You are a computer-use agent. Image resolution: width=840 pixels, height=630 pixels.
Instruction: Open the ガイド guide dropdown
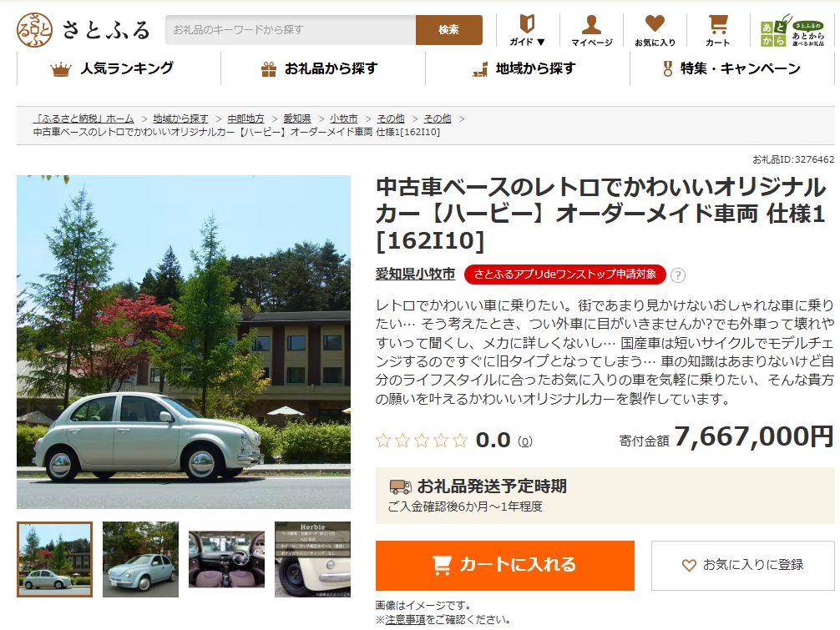coord(527,30)
